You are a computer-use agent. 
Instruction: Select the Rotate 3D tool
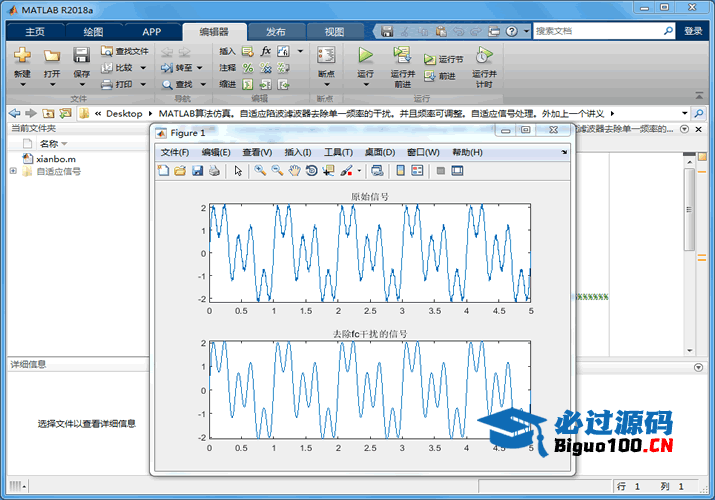[x=311, y=171]
